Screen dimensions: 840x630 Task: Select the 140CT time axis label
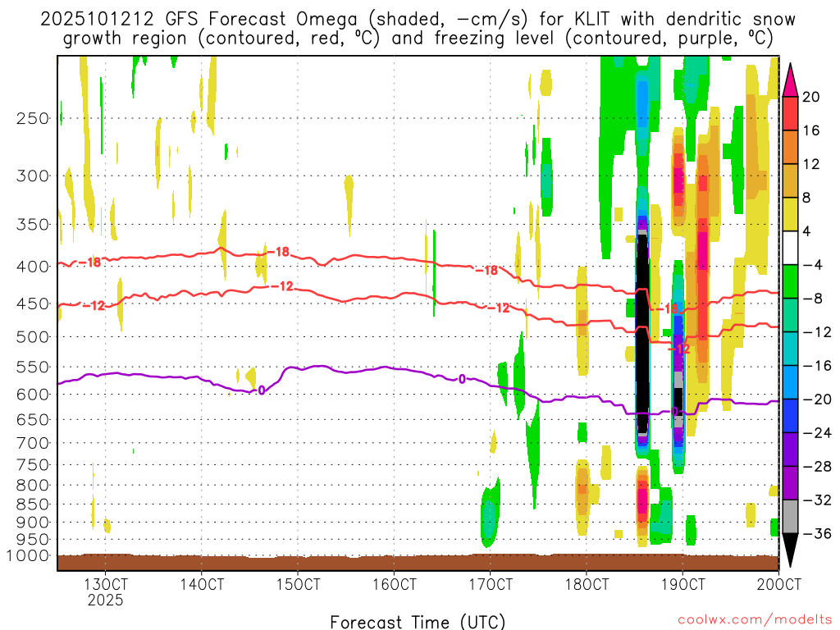[x=202, y=584]
